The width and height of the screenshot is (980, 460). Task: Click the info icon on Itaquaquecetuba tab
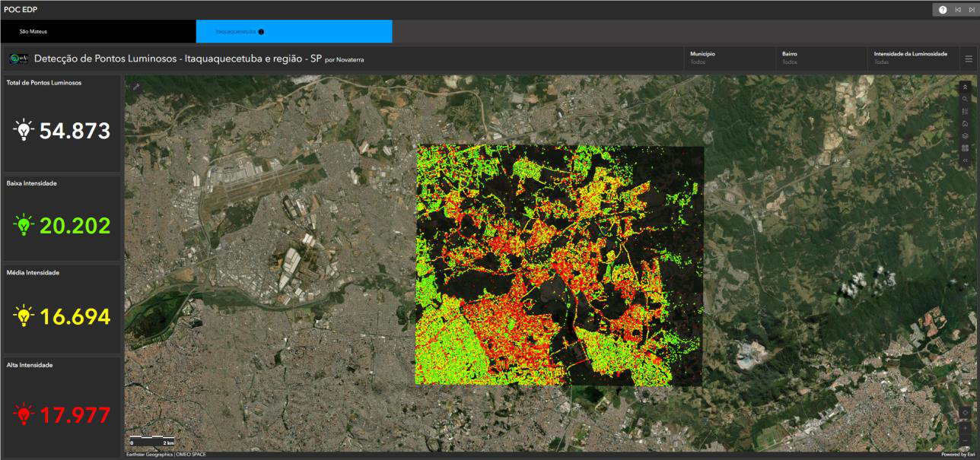tap(261, 32)
